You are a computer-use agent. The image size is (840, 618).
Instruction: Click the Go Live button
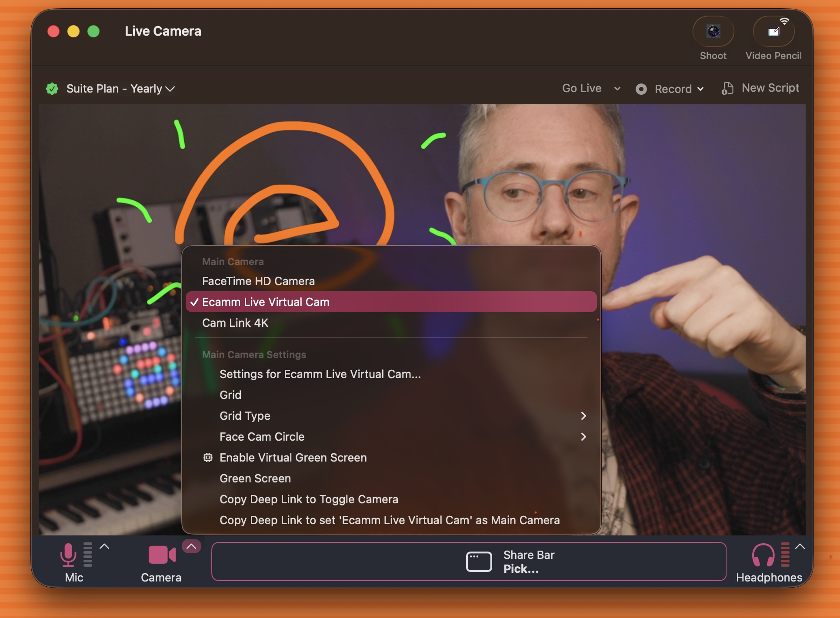click(582, 88)
